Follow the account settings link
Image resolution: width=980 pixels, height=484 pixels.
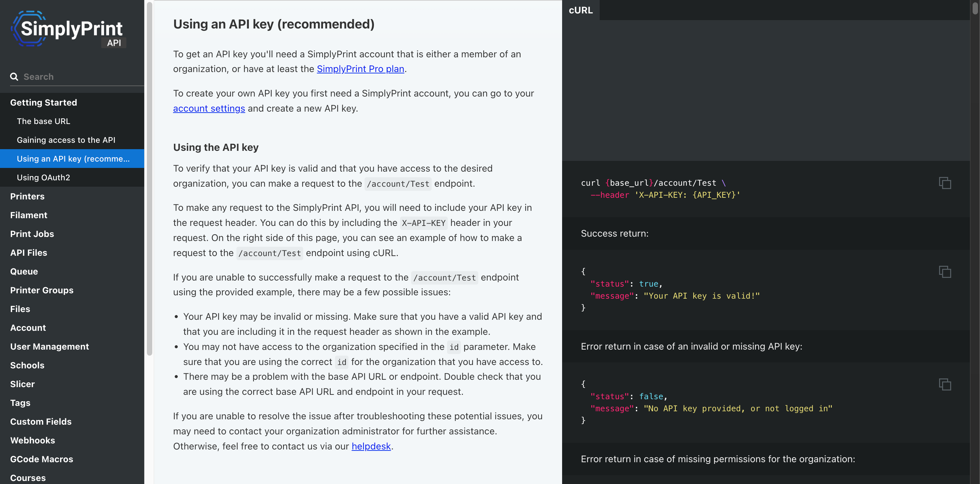(209, 108)
